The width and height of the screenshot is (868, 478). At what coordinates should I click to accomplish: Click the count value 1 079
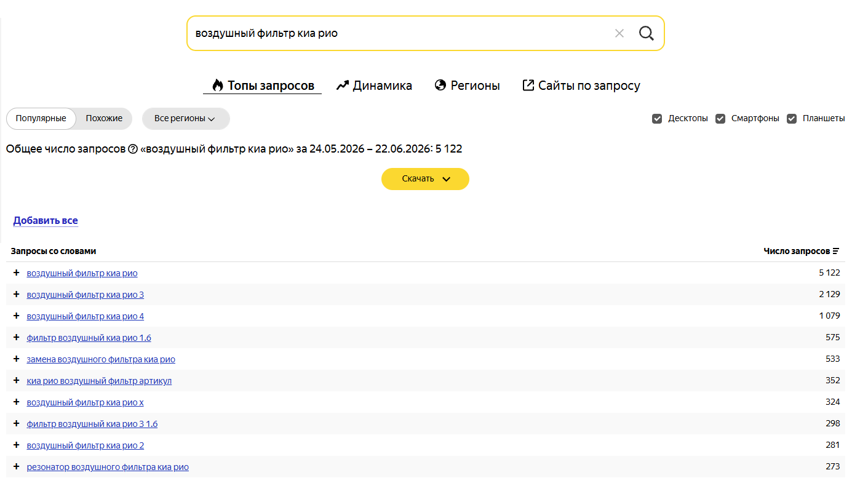pos(829,316)
